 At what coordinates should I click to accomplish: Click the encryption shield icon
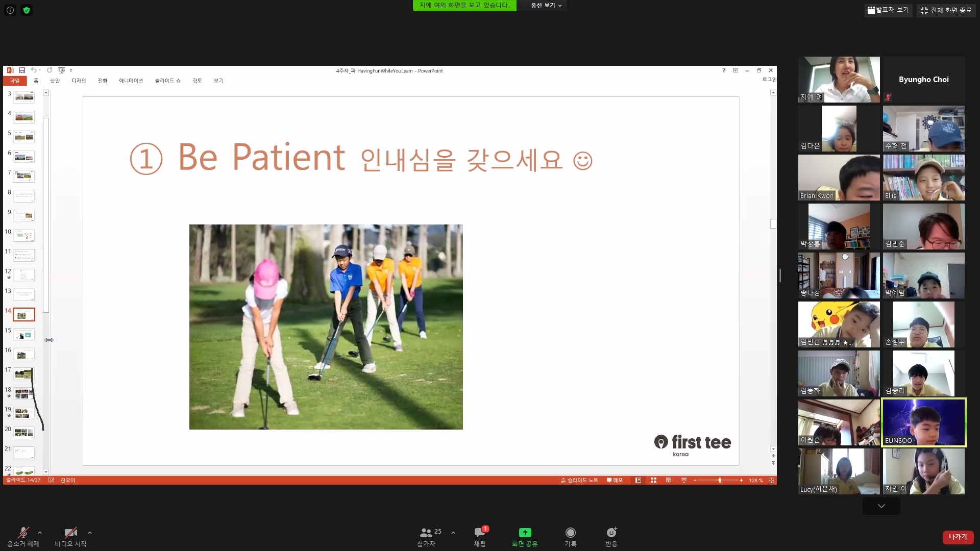(x=27, y=10)
